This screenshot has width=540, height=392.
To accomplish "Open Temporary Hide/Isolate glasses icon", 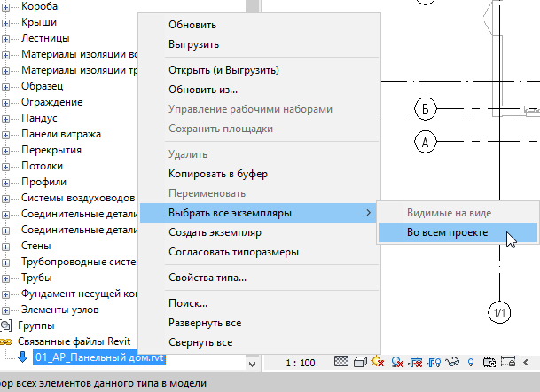I will (x=452, y=362).
